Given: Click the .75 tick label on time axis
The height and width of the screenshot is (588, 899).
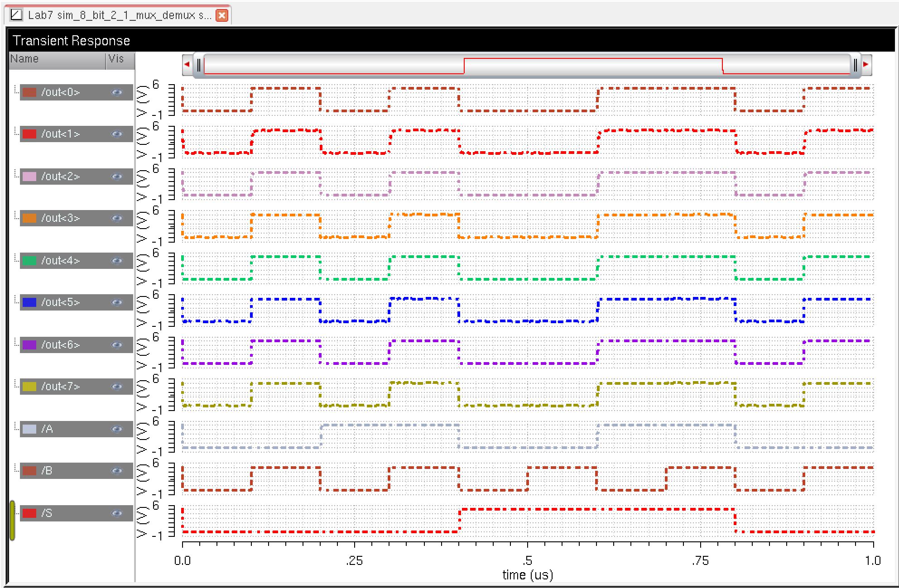Looking at the screenshot, I should [x=700, y=561].
